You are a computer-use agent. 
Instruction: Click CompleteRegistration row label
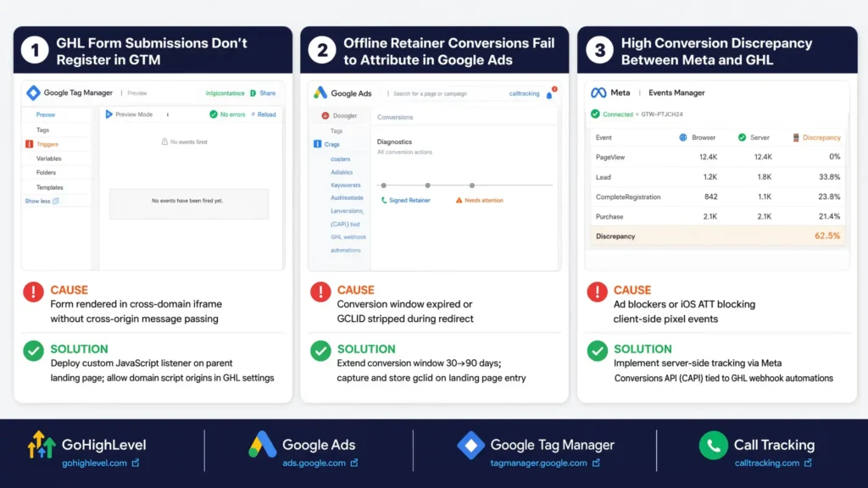(628, 197)
